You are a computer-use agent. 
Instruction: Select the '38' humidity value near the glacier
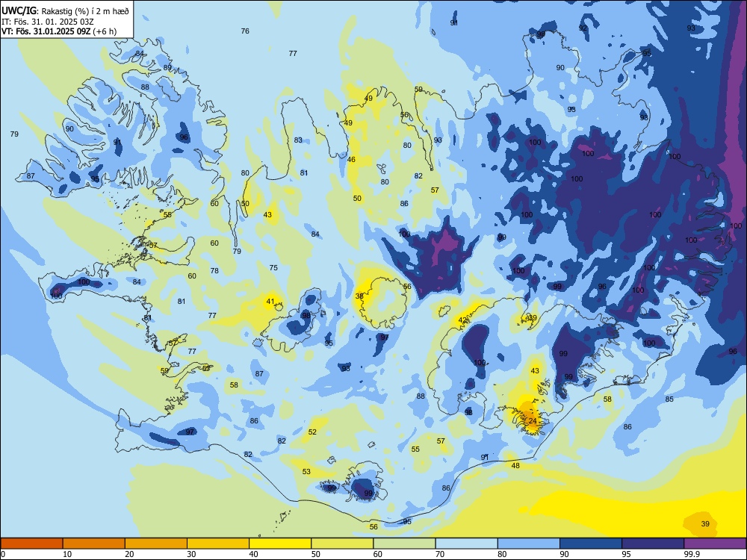[x=359, y=296]
